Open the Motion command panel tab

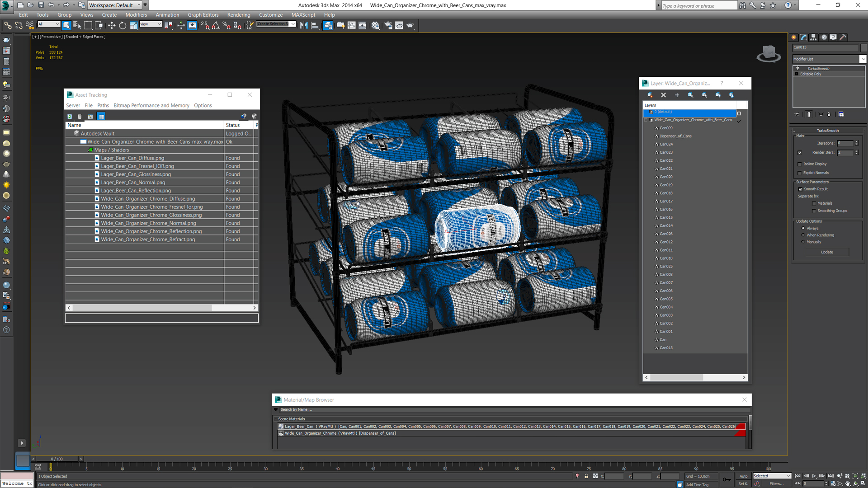point(824,38)
